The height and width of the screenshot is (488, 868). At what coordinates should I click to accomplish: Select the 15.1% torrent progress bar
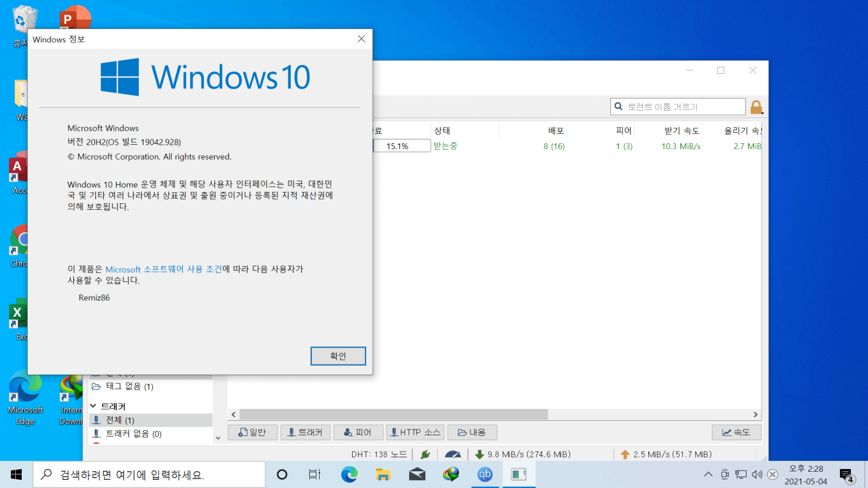pos(402,146)
